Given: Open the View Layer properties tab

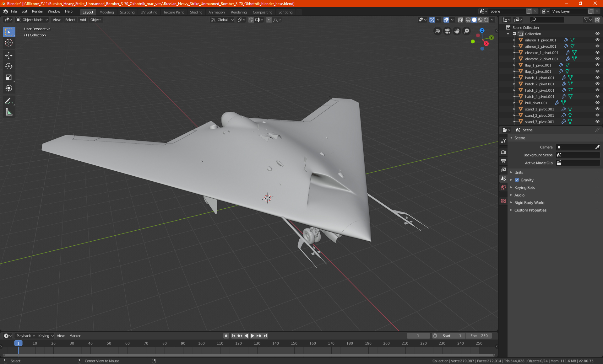Looking at the screenshot, I should (x=503, y=169).
